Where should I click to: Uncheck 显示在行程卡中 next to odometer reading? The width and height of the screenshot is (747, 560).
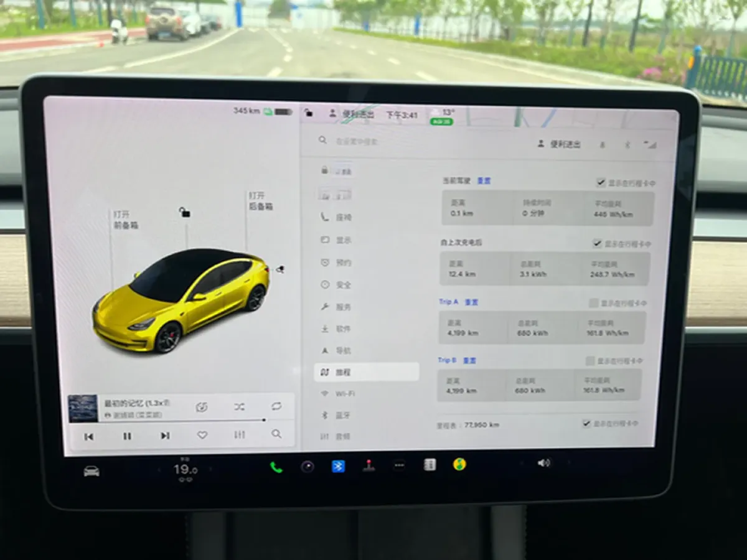(586, 424)
